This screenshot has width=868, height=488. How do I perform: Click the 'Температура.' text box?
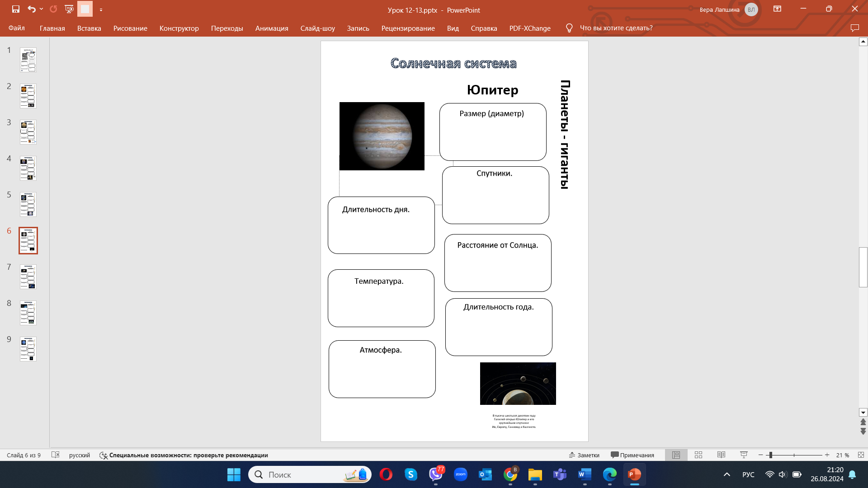coord(381,298)
